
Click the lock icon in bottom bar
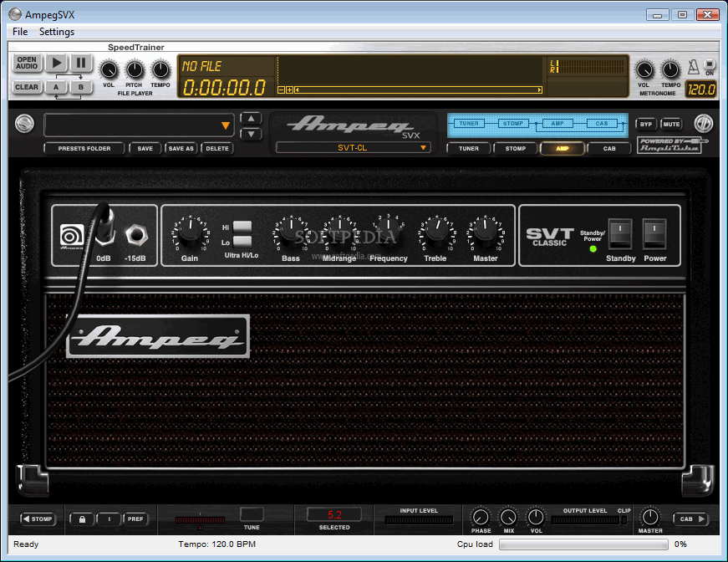click(x=82, y=519)
